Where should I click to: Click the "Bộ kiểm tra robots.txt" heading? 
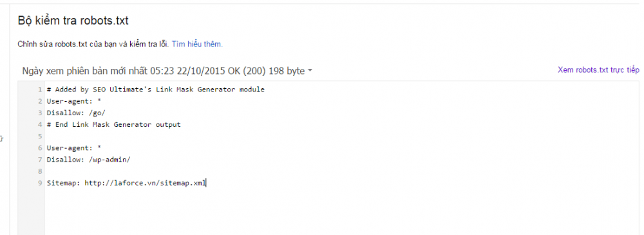[73, 21]
